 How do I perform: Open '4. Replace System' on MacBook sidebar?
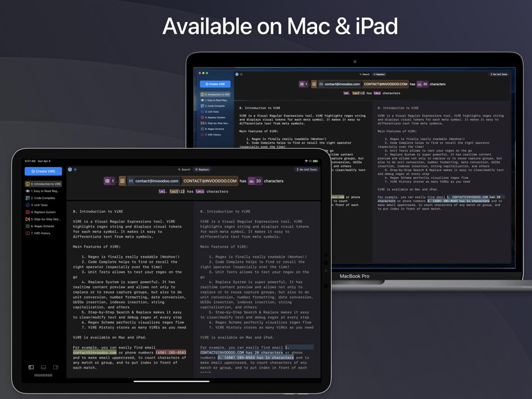215,118
